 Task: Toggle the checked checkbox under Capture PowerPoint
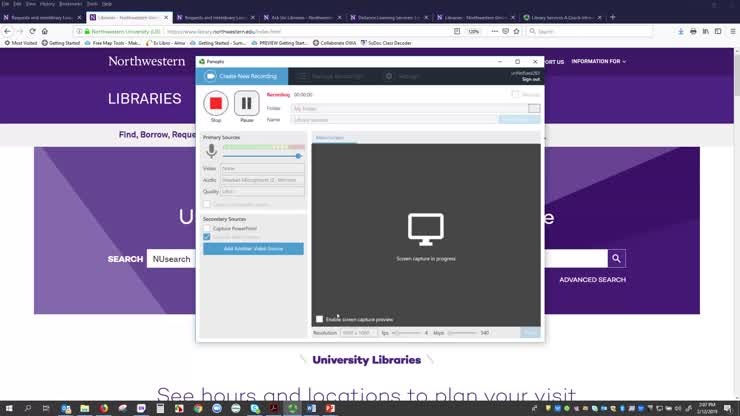click(x=207, y=237)
